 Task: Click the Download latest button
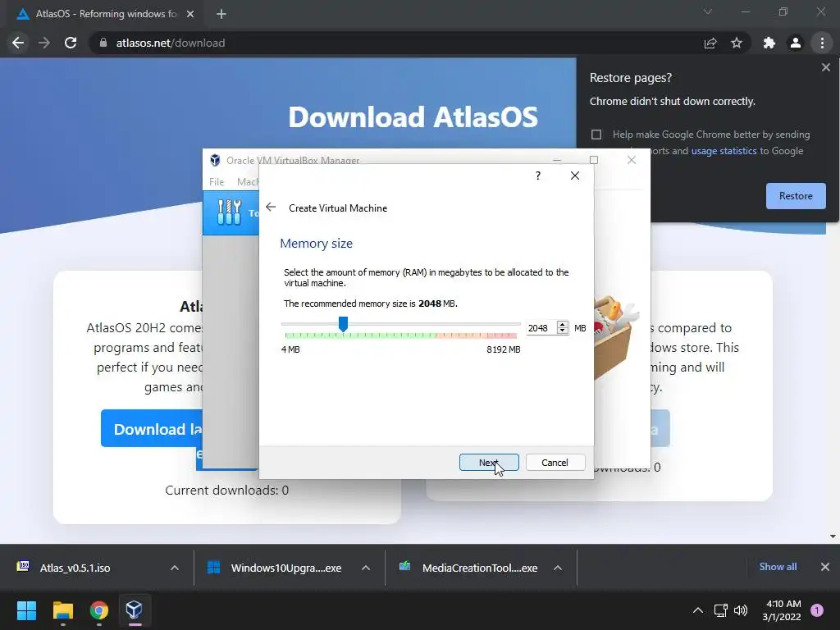(152, 428)
